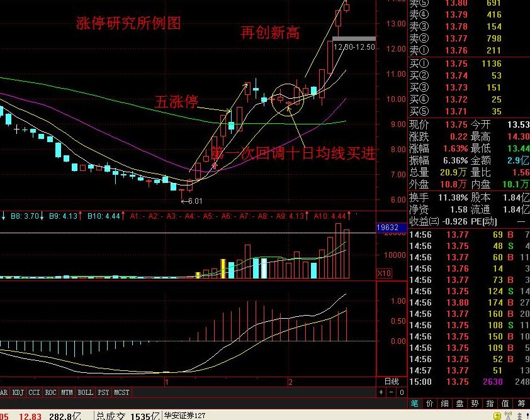Click the 最高 14.30 high value
Viewport: 530px width, 420px height.
518,136
